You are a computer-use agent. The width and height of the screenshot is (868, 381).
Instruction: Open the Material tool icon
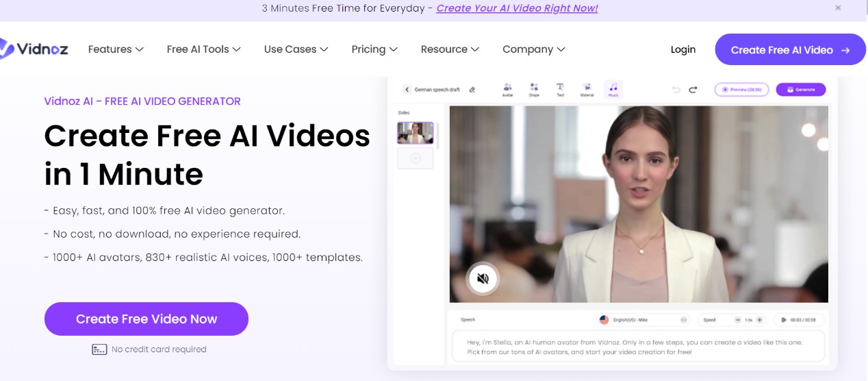click(587, 90)
